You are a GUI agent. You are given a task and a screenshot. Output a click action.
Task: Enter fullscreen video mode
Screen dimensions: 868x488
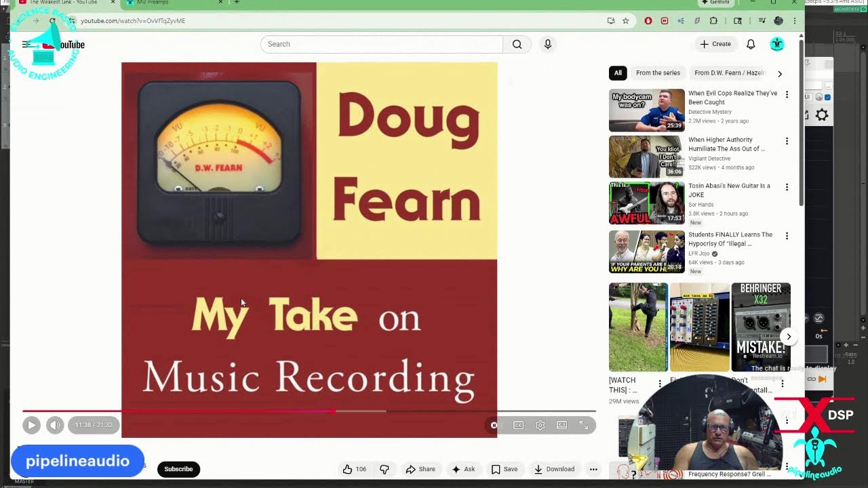584,425
